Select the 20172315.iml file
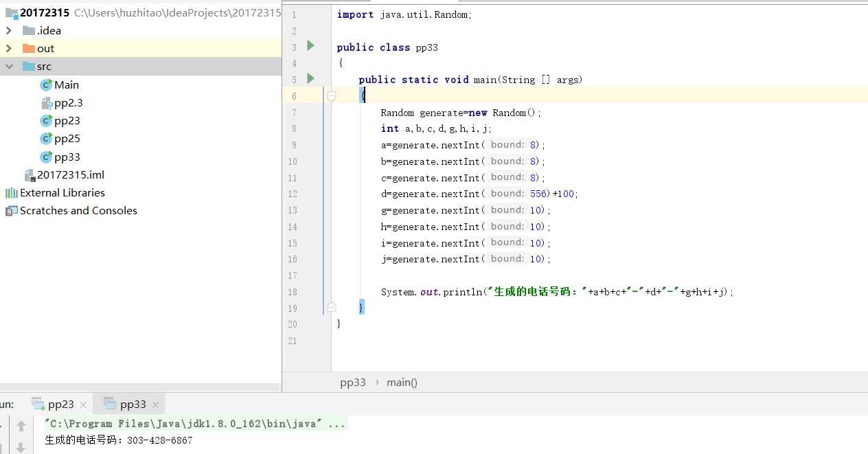 point(71,174)
